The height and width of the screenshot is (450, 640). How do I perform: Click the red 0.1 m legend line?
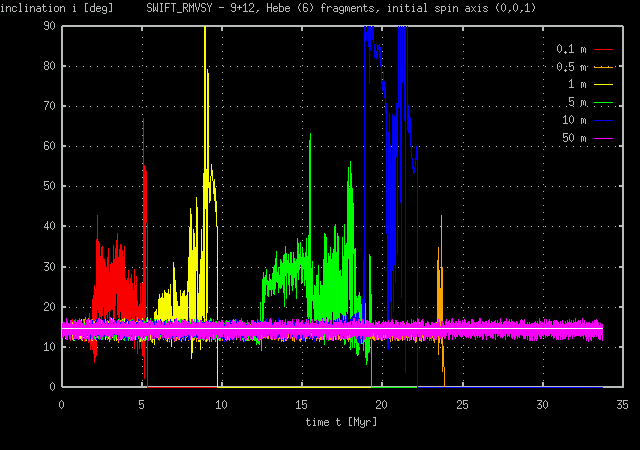(603, 49)
